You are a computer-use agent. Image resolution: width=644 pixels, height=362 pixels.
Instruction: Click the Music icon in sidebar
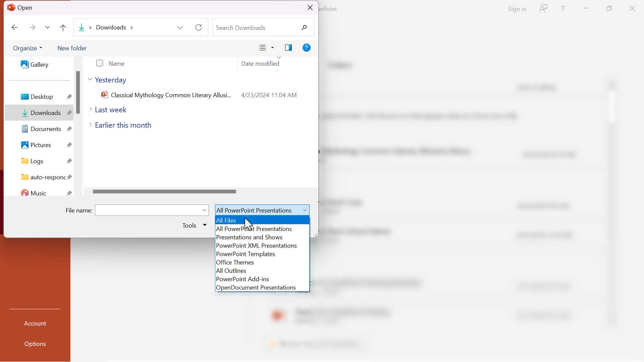[24, 193]
